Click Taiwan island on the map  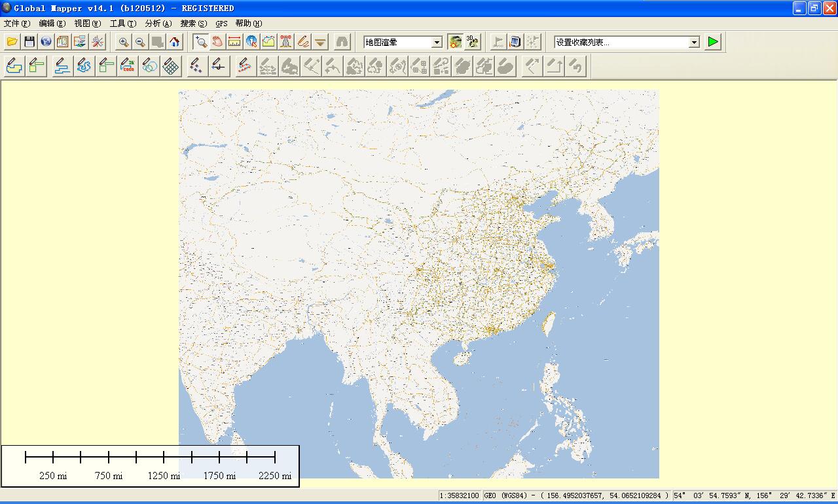pos(550,323)
